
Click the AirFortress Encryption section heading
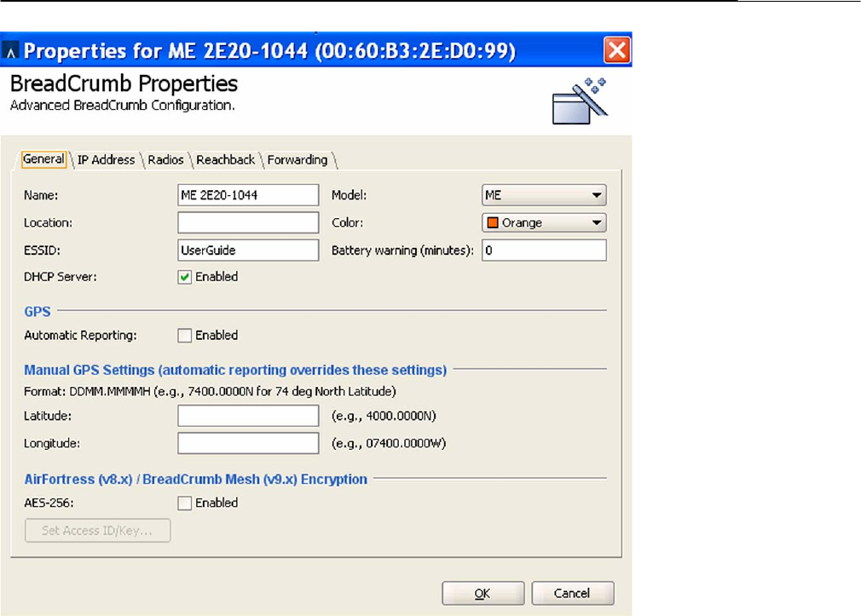pyautogui.click(x=195, y=480)
